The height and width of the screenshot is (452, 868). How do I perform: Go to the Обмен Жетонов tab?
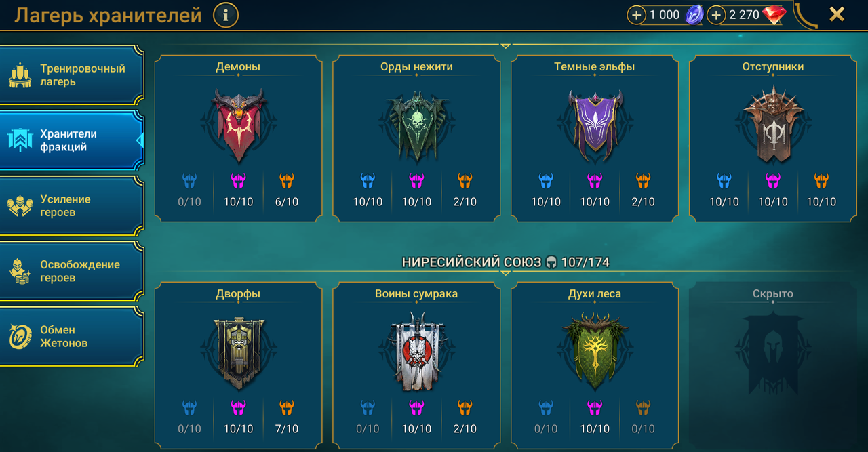(71, 337)
